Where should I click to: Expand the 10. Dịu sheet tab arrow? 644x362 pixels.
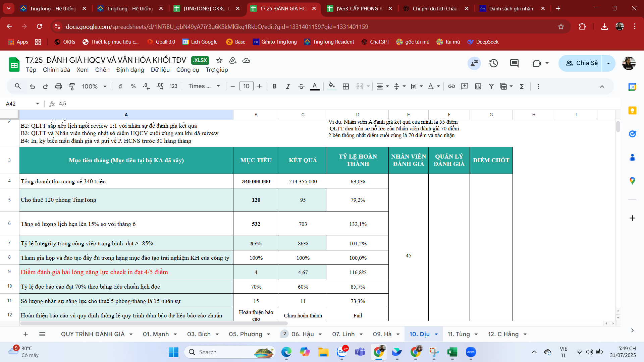pyautogui.click(x=436, y=335)
